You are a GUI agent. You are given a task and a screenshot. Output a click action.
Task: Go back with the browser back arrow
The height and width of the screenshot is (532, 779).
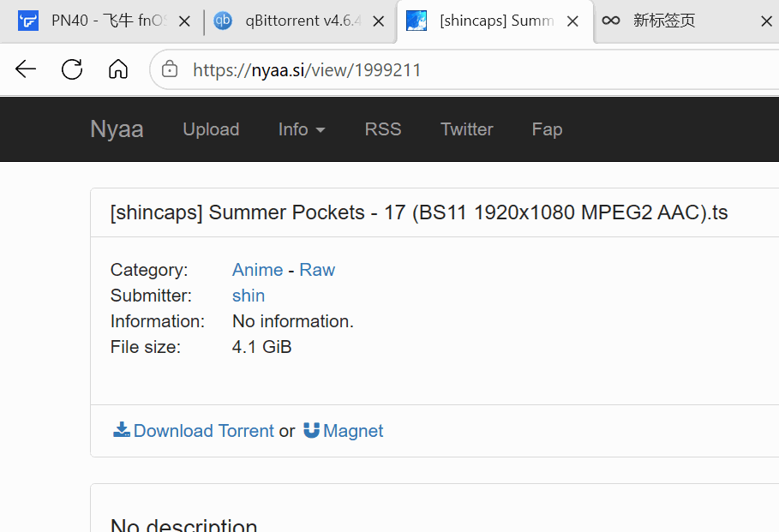tap(26, 69)
